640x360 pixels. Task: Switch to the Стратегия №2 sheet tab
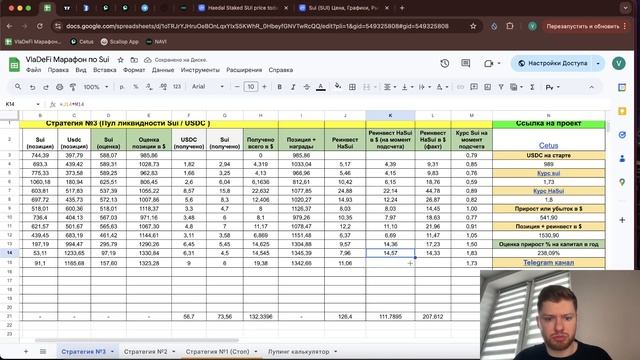coord(146,351)
